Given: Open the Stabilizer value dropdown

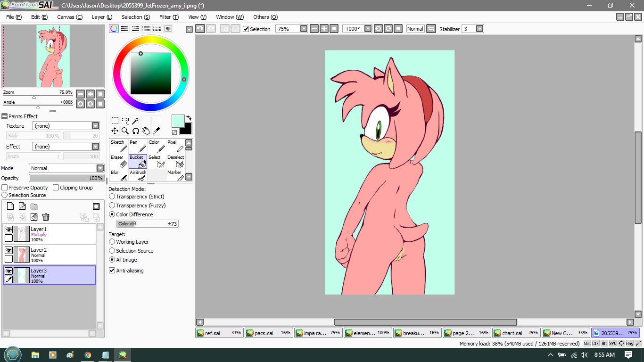Looking at the screenshot, I should pos(479,29).
